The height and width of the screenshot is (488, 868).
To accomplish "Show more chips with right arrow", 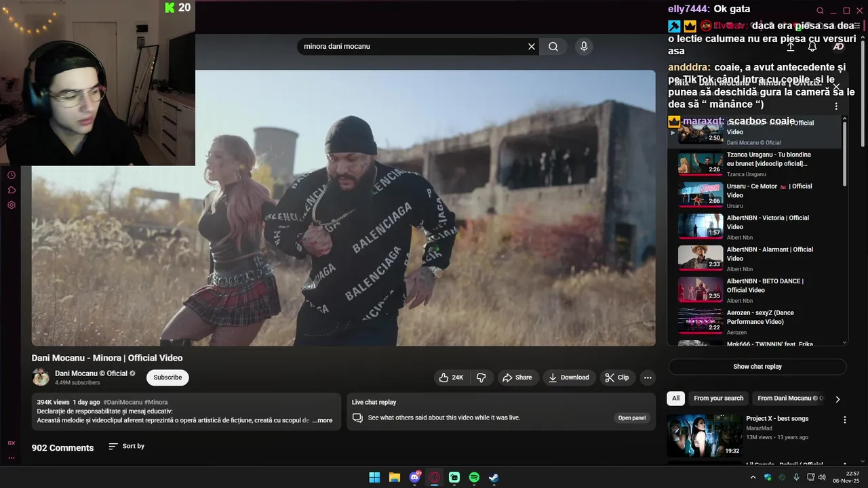I will tap(837, 399).
